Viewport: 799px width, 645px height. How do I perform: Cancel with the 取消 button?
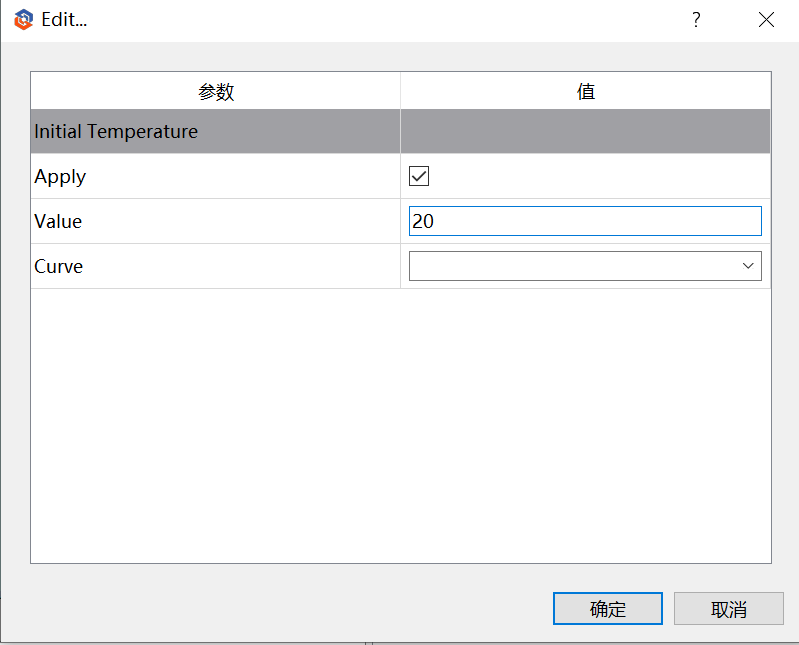(729, 608)
